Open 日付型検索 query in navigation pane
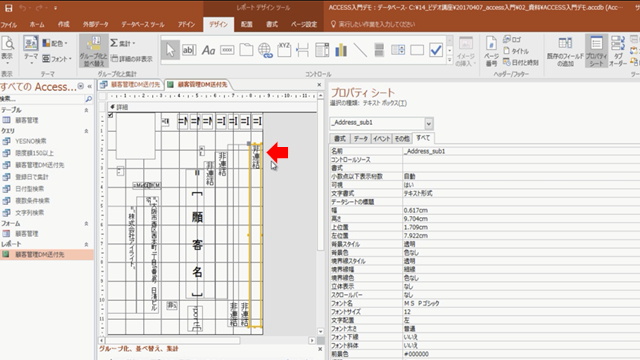 click(x=29, y=189)
